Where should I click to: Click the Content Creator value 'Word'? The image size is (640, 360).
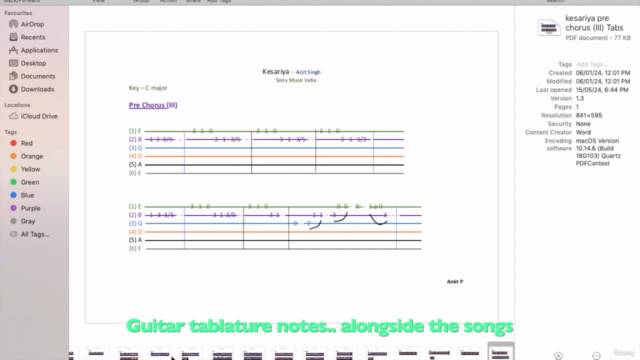[583, 133]
